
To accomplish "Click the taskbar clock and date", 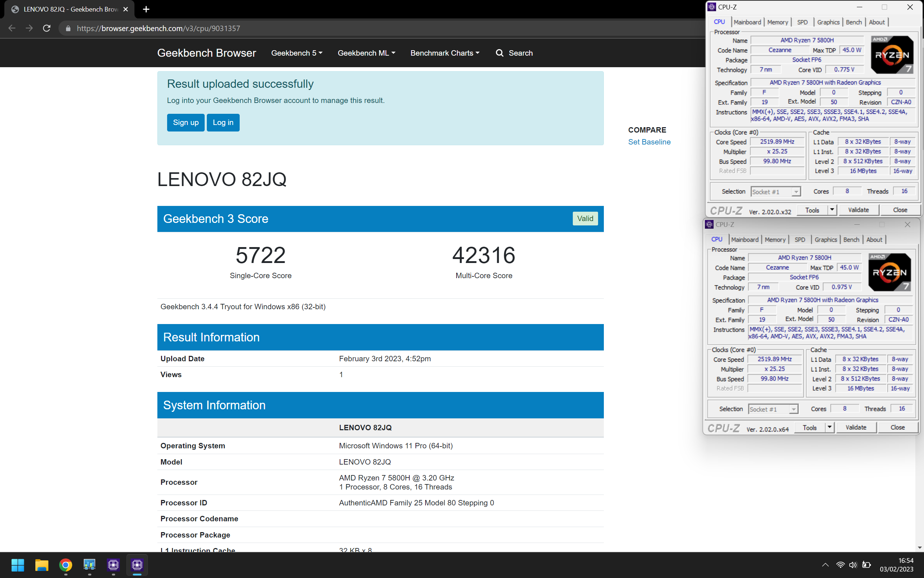I will tap(897, 565).
